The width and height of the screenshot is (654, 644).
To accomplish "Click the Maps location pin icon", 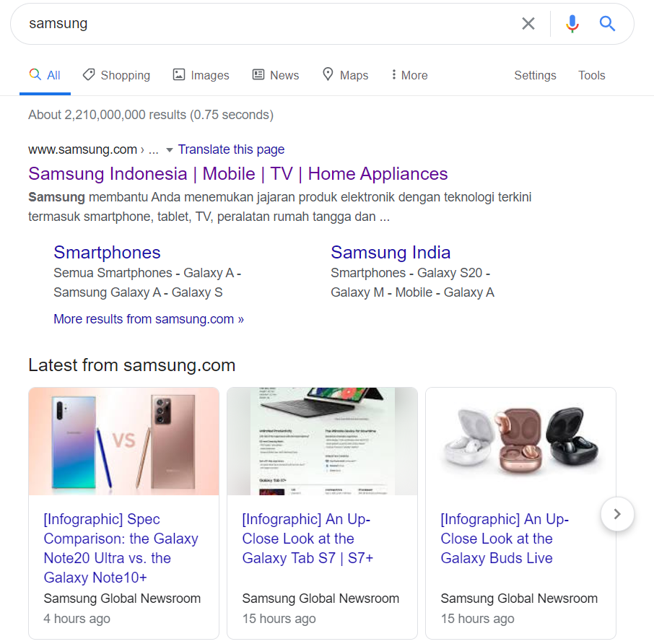I will tap(328, 74).
